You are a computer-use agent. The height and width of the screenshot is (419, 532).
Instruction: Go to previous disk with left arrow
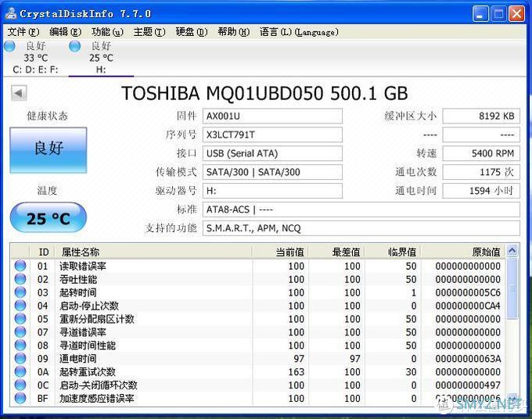point(19,93)
